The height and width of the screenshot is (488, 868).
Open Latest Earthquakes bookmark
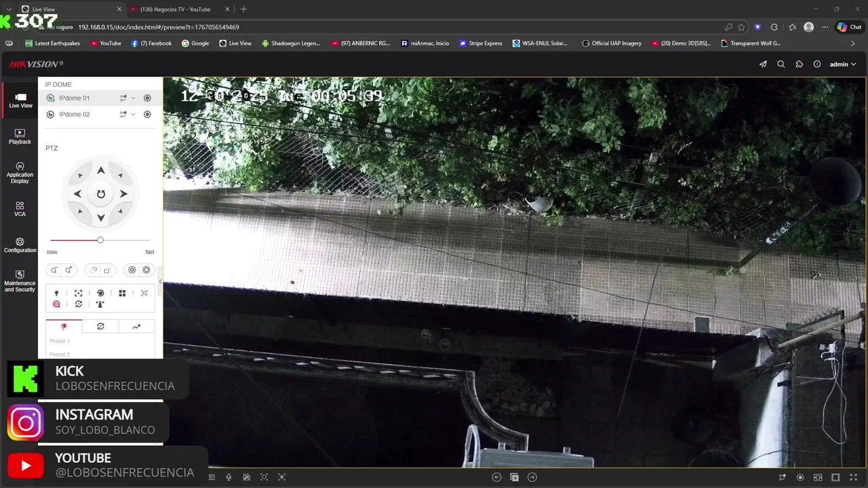point(53,43)
